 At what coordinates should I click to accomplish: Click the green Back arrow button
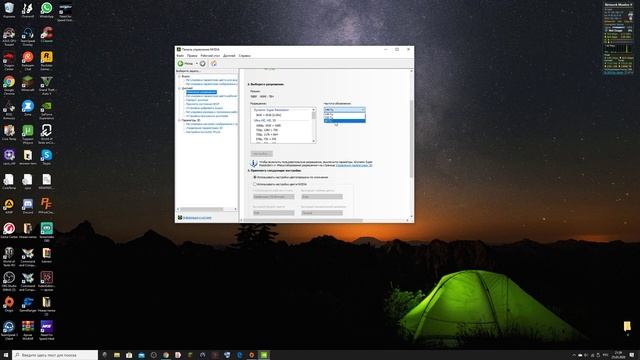coord(180,64)
